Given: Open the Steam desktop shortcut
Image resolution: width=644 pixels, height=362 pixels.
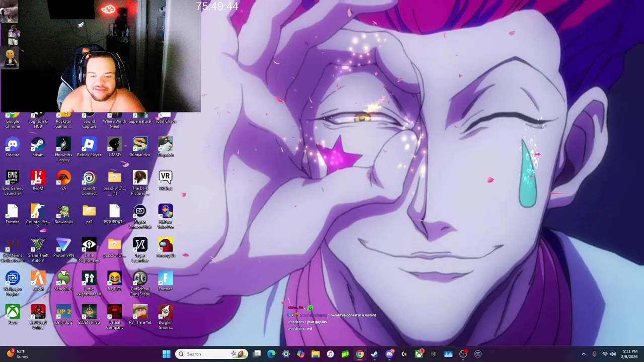Looking at the screenshot, I should click(38, 147).
